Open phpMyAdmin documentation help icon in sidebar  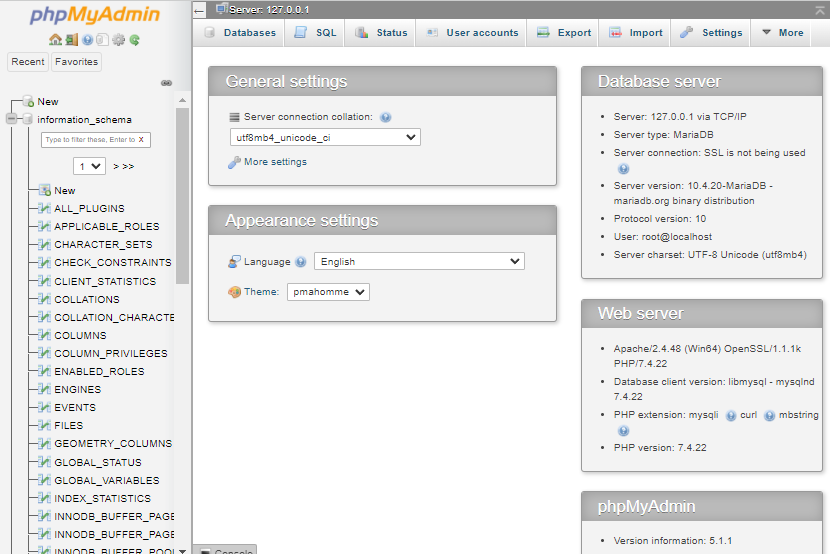pyautogui.click(x=87, y=40)
